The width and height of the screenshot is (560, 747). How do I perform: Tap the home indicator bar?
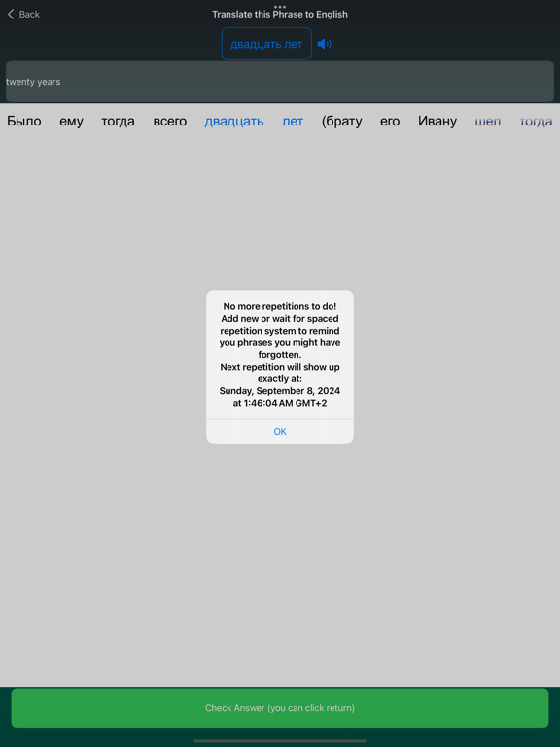[280, 741]
